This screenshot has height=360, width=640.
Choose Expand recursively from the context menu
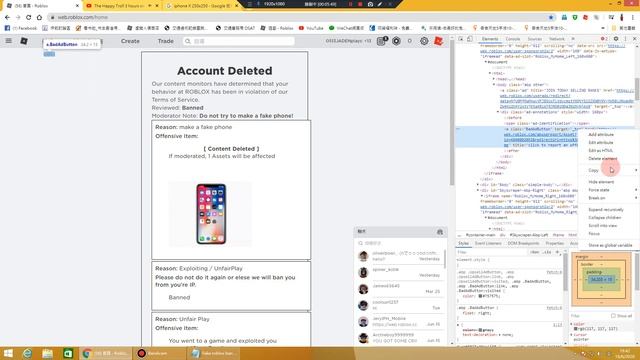coord(606,209)
